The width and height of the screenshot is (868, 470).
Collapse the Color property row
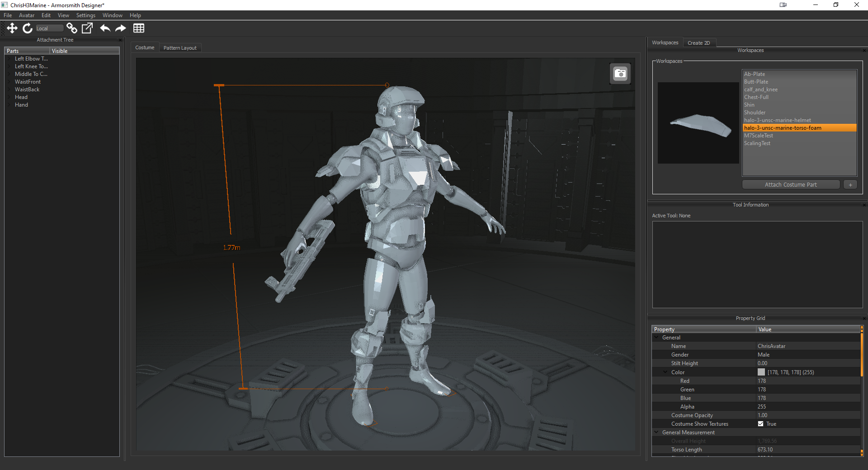pyautogui.click(x=665, y=372)
